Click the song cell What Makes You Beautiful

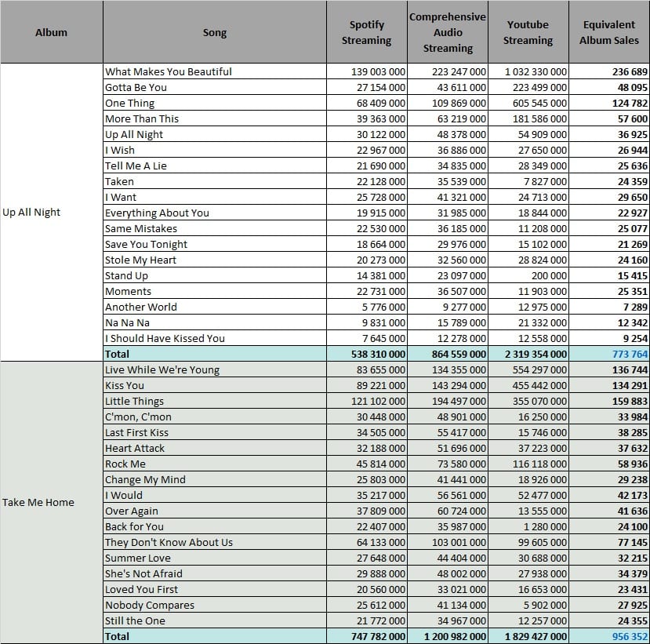[x=215, y=71]
